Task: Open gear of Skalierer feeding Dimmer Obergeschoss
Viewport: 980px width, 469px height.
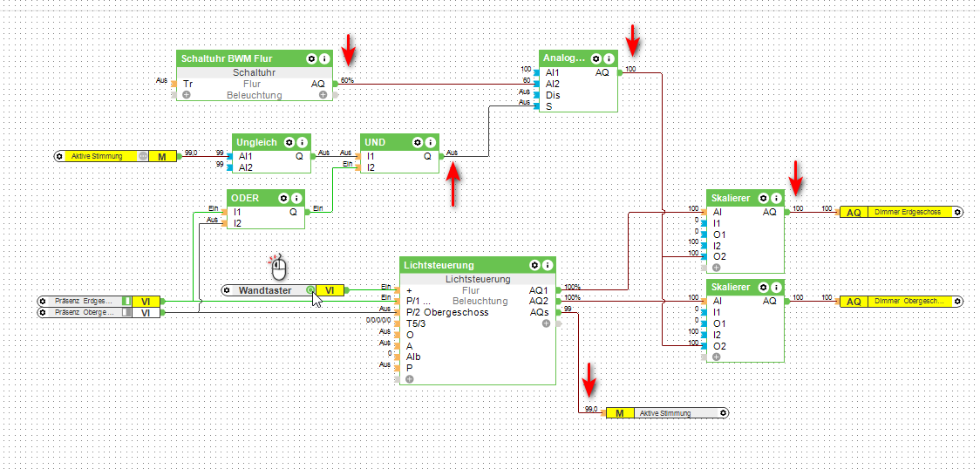Action: coord(763,288)
